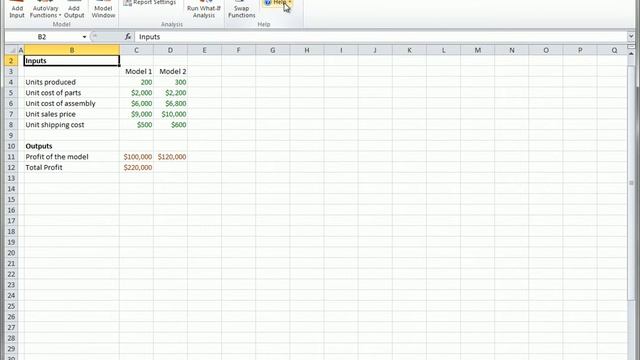Select the Model 2 heading cell

coord(171,71)
